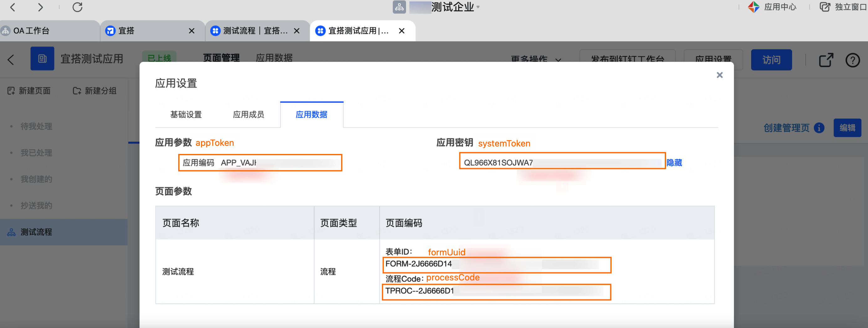
Task: Open the help question mark icon
Action: 852,60
